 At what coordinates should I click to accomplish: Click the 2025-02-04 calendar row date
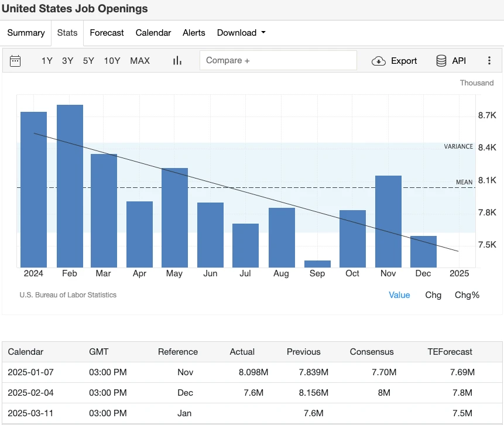30,393
